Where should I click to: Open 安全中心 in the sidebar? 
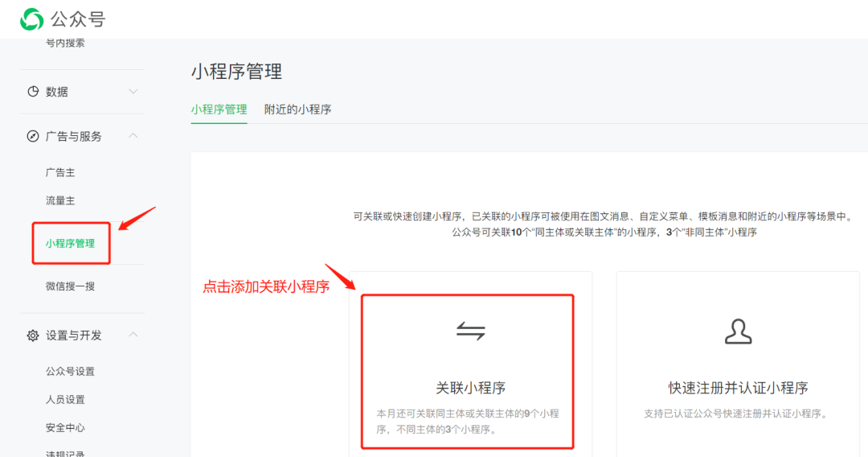(65, 428)
